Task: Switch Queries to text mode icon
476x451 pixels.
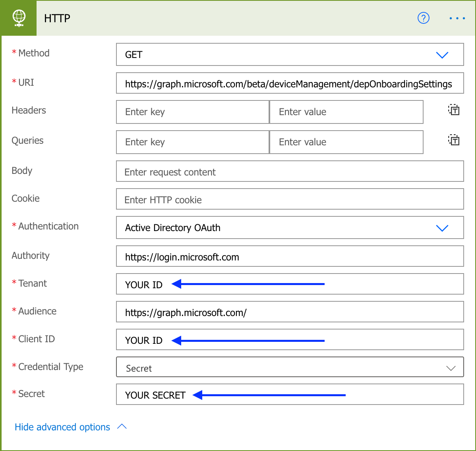Action: (454, 140)
